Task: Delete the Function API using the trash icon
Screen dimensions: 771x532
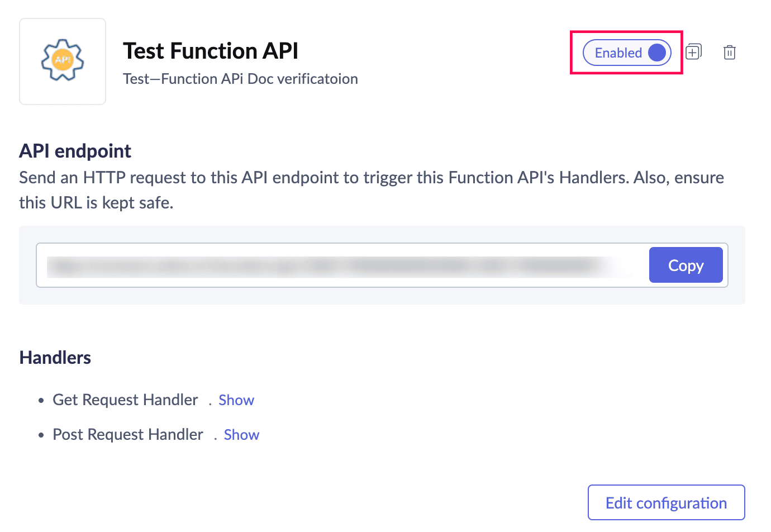Action: coord(729,53)
